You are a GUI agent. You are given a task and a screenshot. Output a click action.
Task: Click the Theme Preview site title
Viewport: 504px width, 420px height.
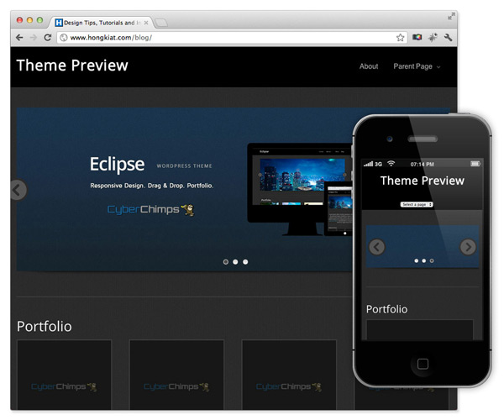(x=72, y=66)
